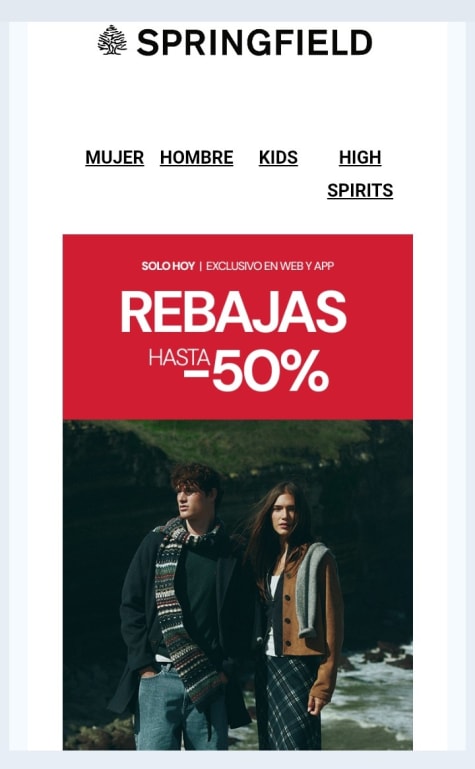Go to the HOMBRE category
The height and width of the screenshot is (769, 475).
(197, 157)
